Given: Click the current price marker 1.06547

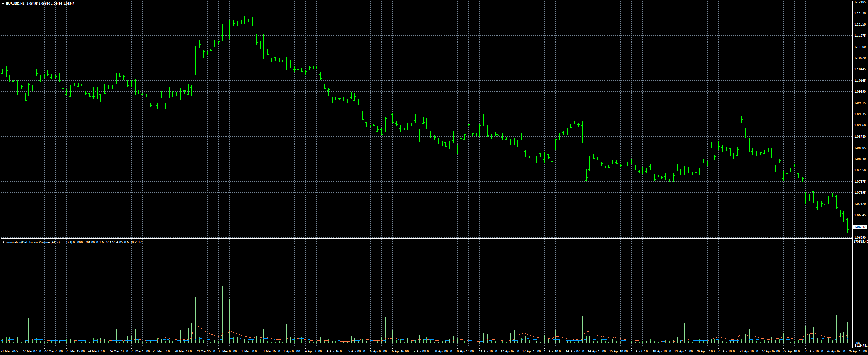Looking at the screenshot, I should (860, 227).
